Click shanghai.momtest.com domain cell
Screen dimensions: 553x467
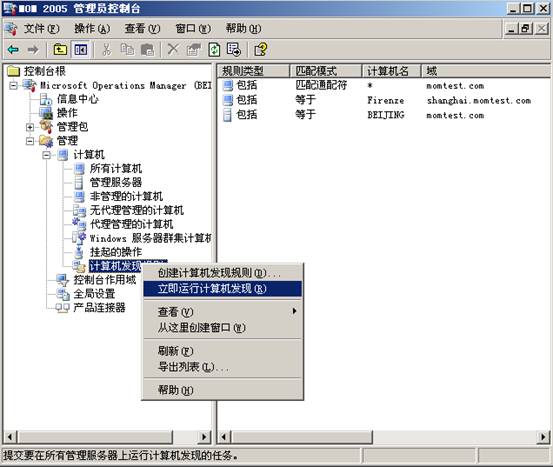[x=479, y=101]
